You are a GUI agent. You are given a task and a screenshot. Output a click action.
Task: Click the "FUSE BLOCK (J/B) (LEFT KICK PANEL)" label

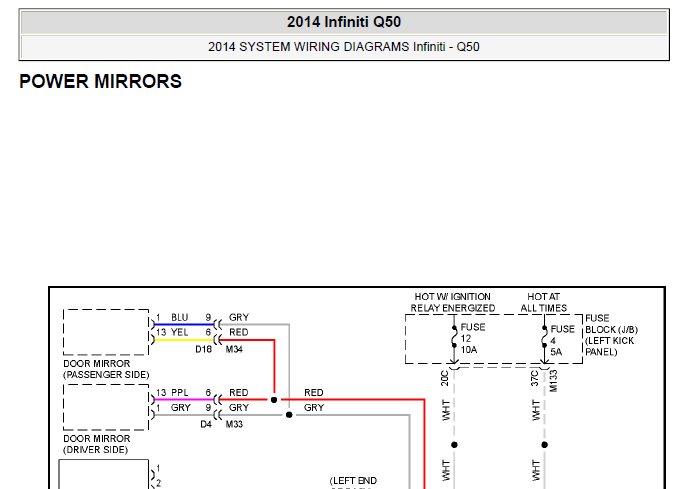point(611,335)
